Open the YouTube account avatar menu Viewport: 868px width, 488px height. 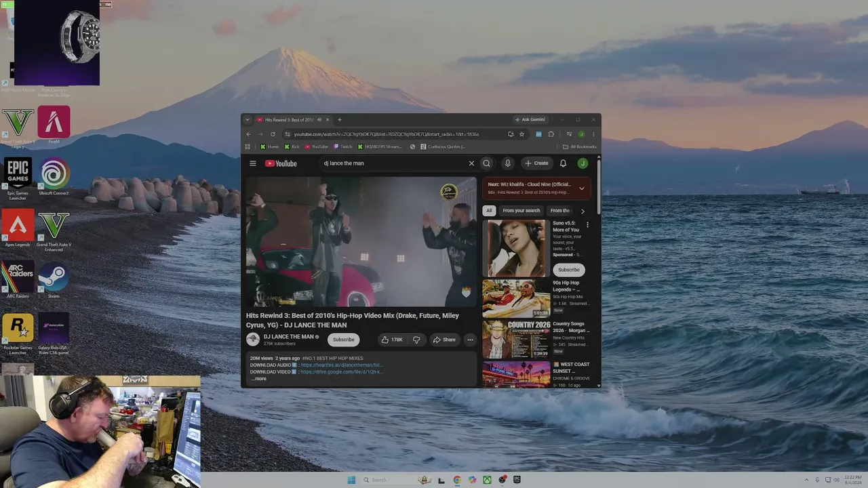[x=582, y=163]
